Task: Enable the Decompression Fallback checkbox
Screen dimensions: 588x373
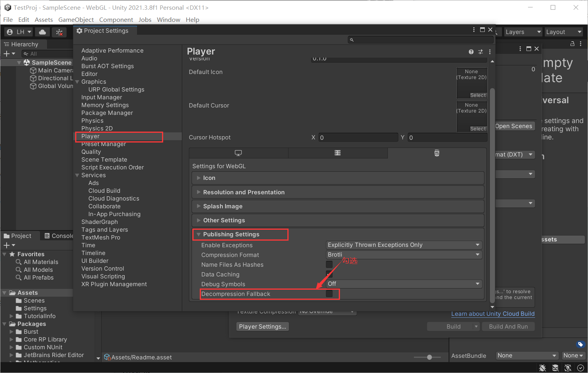Action: [x=329, y=294]
